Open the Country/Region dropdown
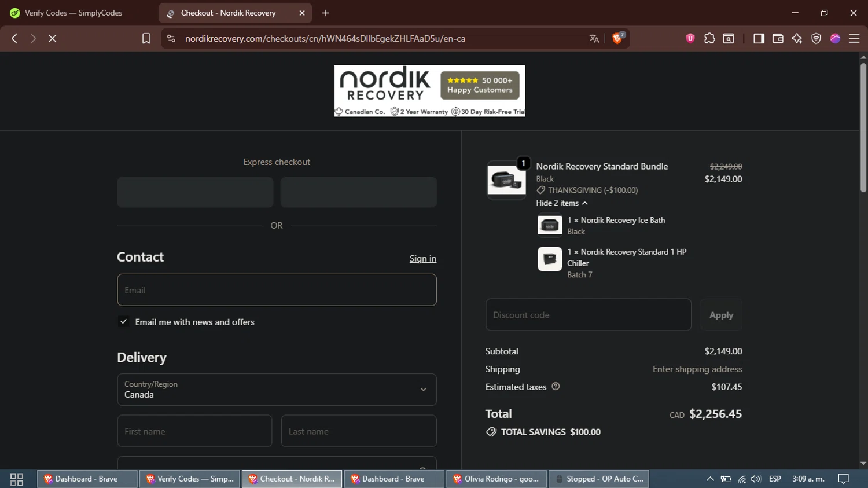868x488 pixels. (277, 390)
